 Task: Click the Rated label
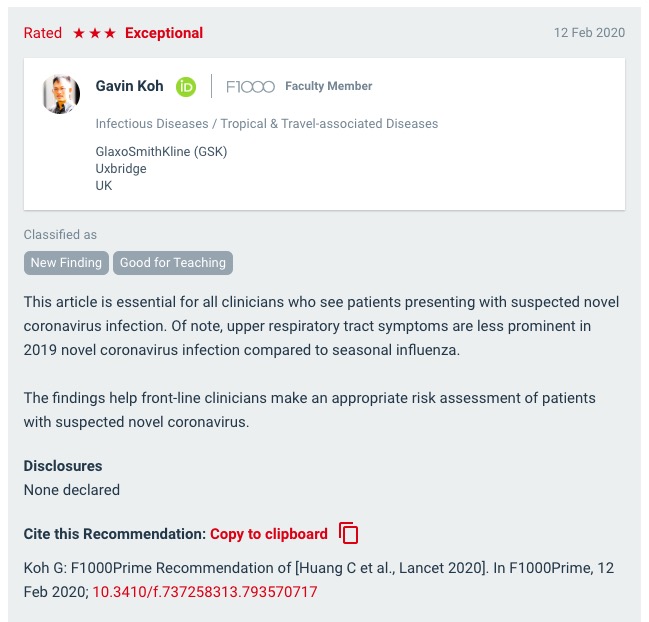(43, 33)
